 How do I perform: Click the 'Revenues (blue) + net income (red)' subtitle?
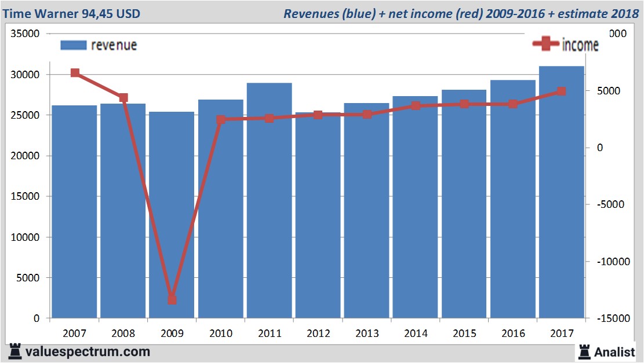[x=383, y=13]
